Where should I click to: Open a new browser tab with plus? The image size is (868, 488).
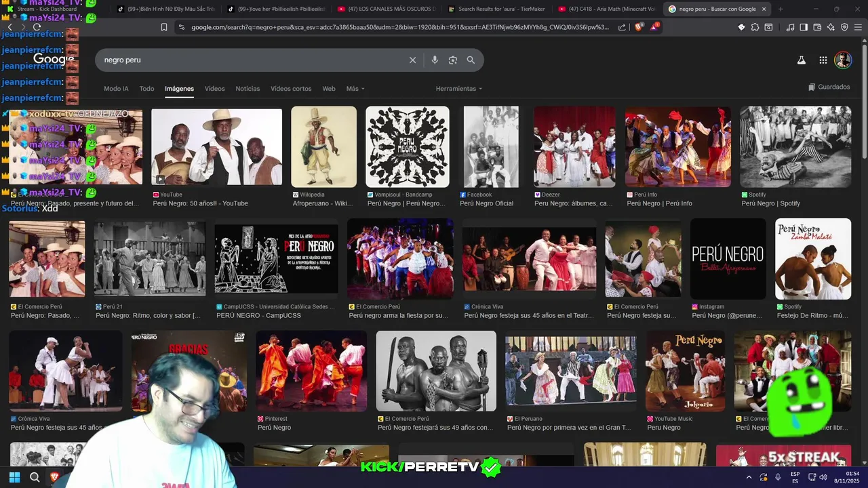(781, 9)
